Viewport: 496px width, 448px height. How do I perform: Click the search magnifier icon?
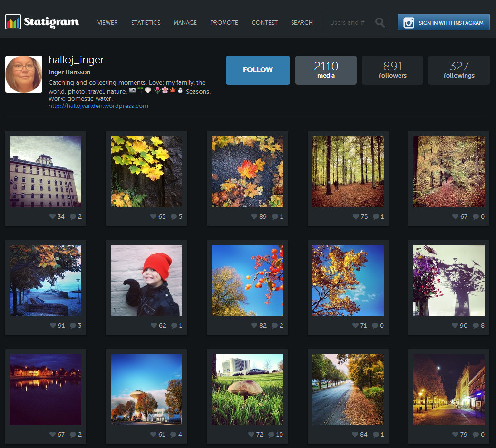[x=379, y=22]
